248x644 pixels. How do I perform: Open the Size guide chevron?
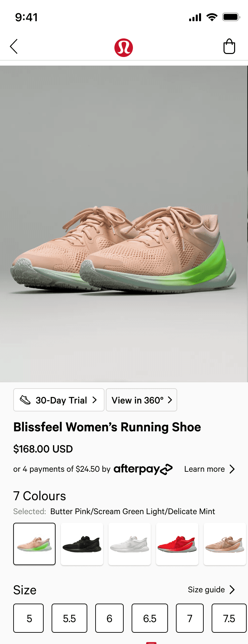(232, 590)
